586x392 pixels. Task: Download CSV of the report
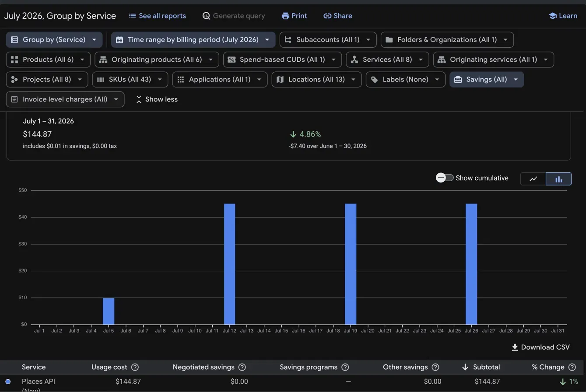click(x=540, y=347)
